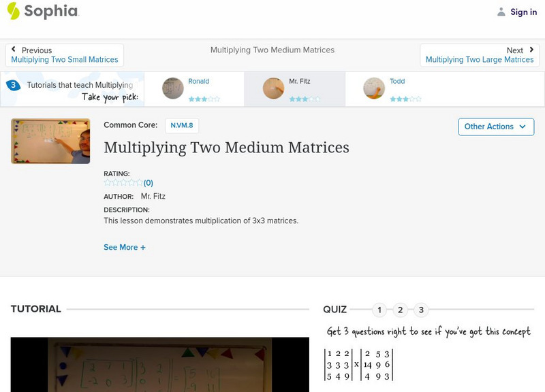545x392 pixels.
Task: Open quiz question step 3
Action: [x=422, y=309]
